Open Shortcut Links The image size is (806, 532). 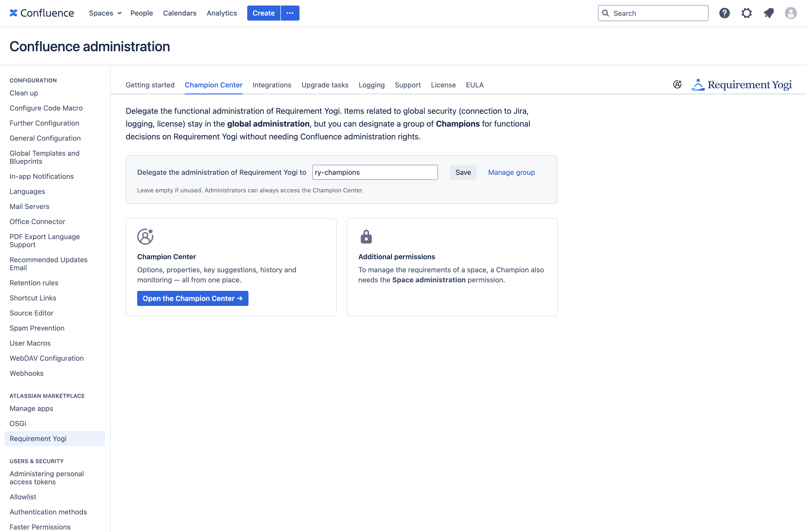pyautogui.click(x=33, y=298)
